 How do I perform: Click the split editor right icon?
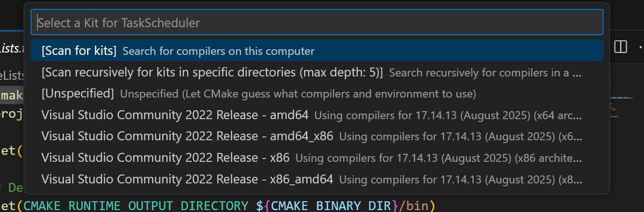(620, 47)
